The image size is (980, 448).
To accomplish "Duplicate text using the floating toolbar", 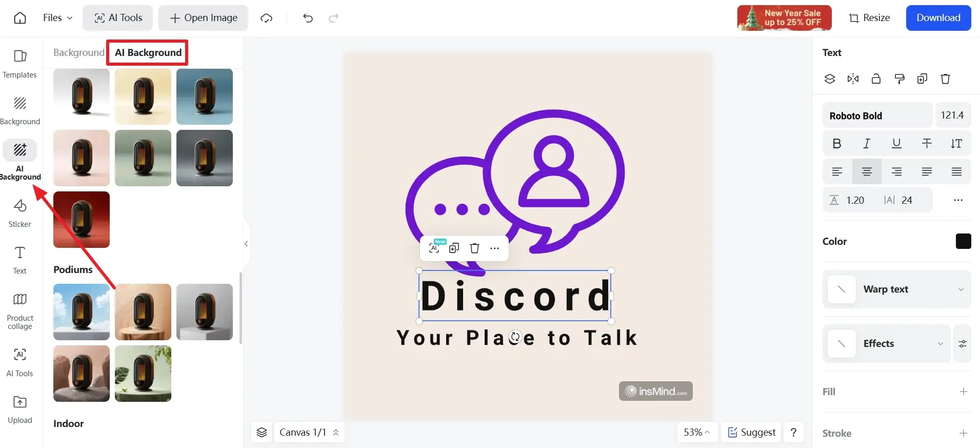I will click(454, 248).
